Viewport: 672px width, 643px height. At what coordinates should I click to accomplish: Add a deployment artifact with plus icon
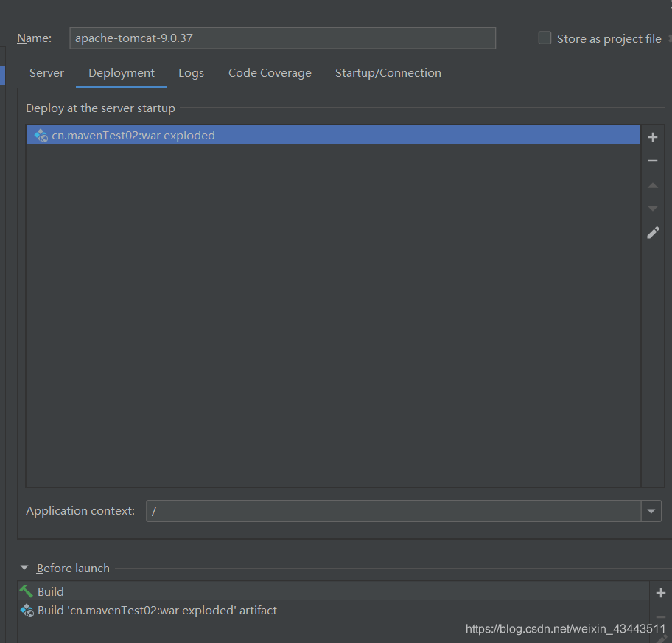pos(652,137)
